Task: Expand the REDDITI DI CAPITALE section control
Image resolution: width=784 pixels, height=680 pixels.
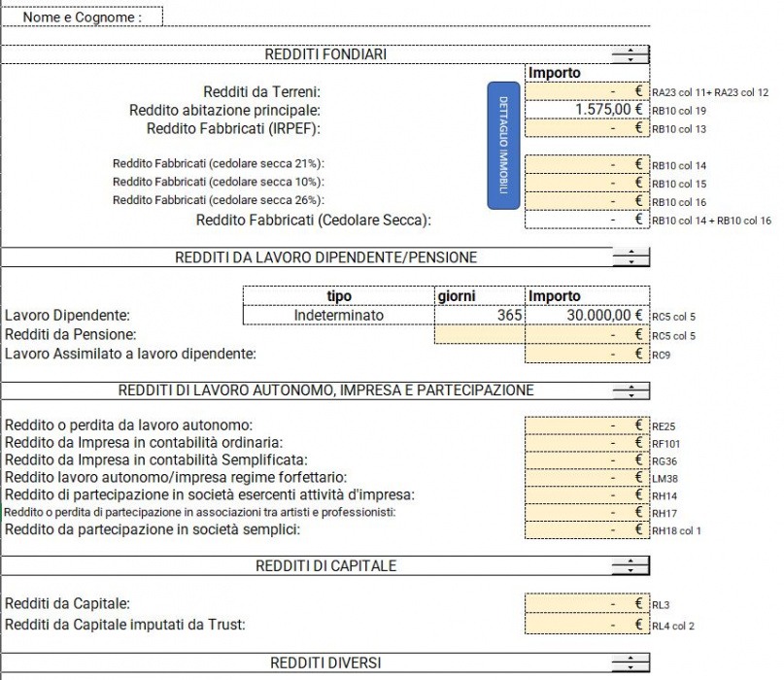Action: click(631, 565)
